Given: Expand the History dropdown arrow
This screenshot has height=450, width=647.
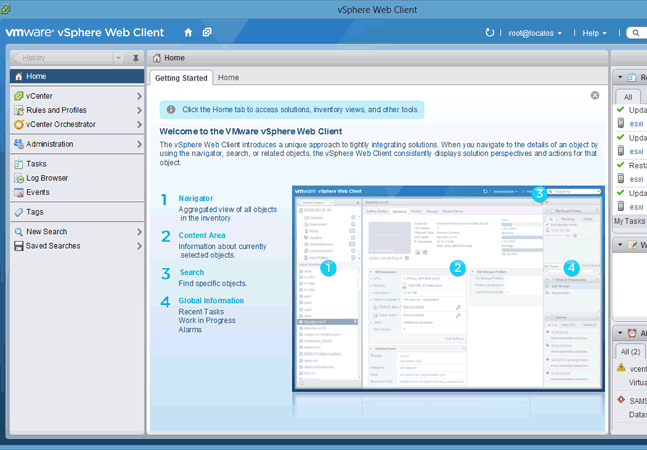Looking at the screenshot, I should click(x=118, y=58).
